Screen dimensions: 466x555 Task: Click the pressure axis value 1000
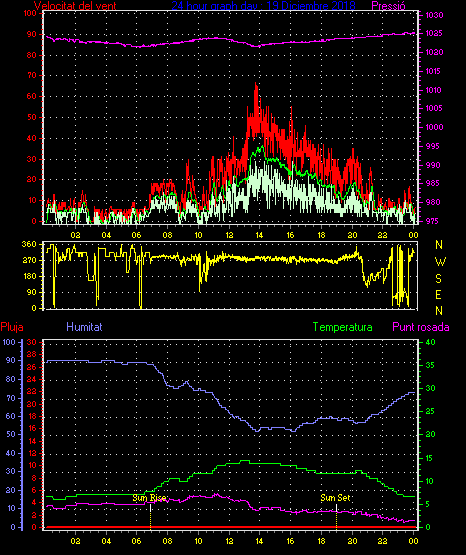tap(434, 127)
